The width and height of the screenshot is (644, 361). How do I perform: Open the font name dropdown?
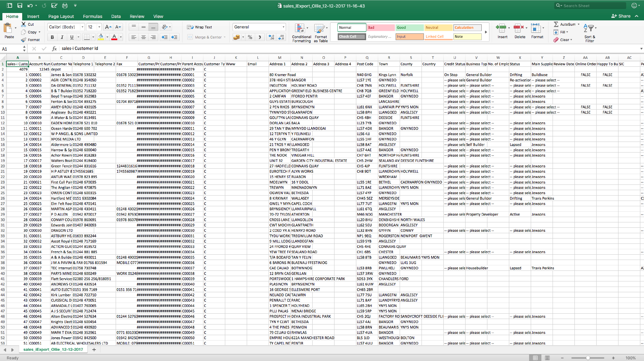pyautogui.click(x=82, y=27)
